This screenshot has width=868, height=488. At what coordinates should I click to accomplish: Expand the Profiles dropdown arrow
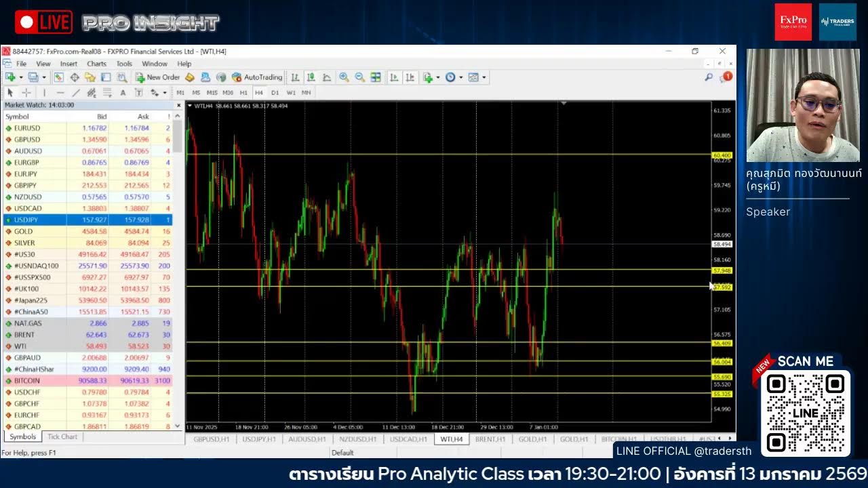pos(44,77)
